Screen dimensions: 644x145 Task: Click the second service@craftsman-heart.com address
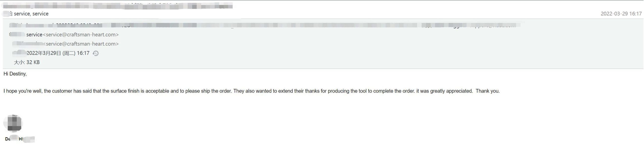point(81,44)
